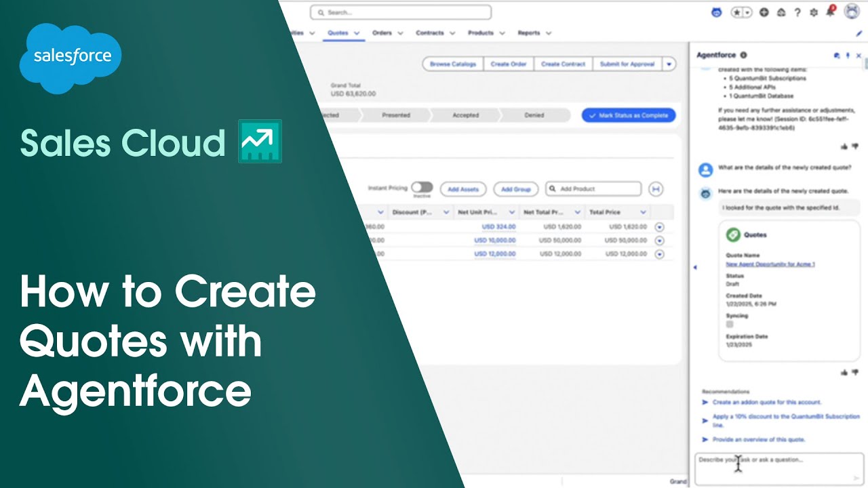Click the global Search field

401,12
